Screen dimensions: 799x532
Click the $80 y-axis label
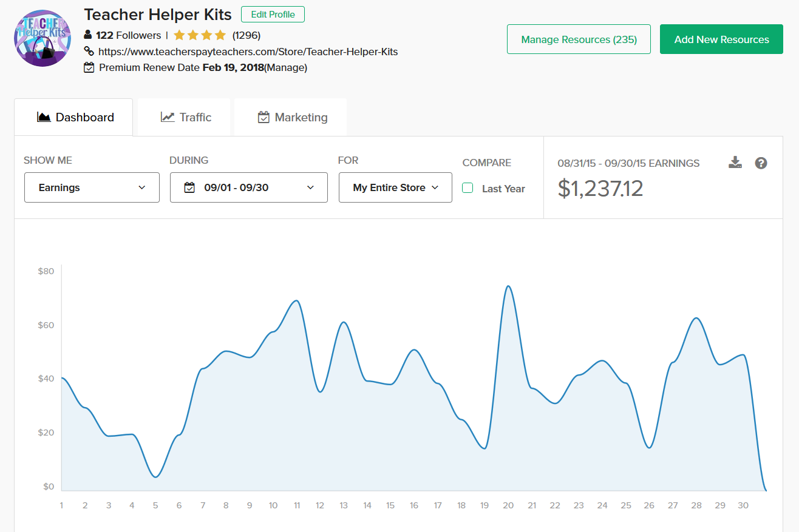click(46, 271)
